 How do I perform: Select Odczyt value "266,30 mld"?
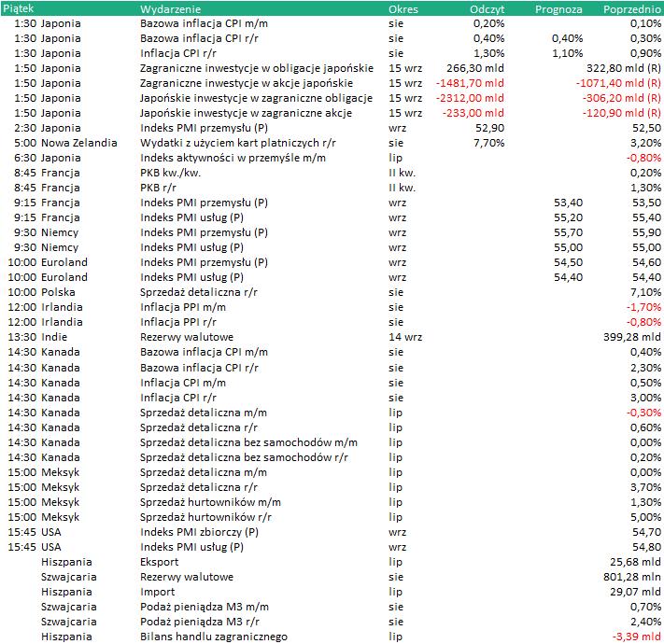475,68
